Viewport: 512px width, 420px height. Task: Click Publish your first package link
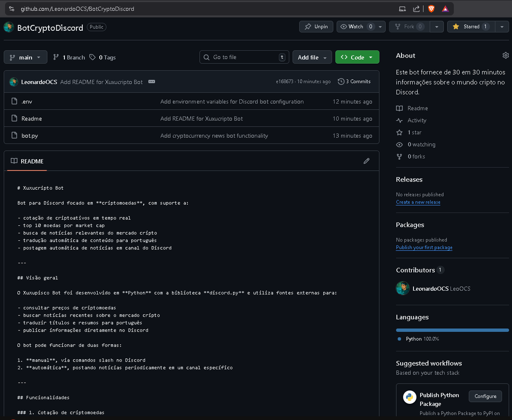(x=424, y=248)
